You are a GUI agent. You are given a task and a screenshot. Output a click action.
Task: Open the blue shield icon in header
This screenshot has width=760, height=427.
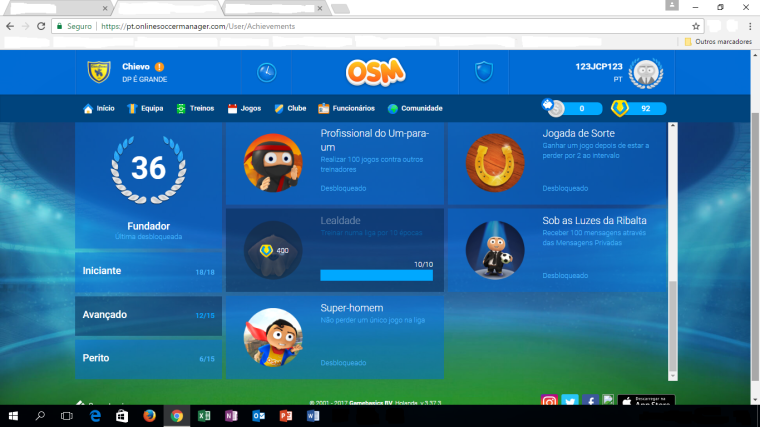(x=484, y=72)
